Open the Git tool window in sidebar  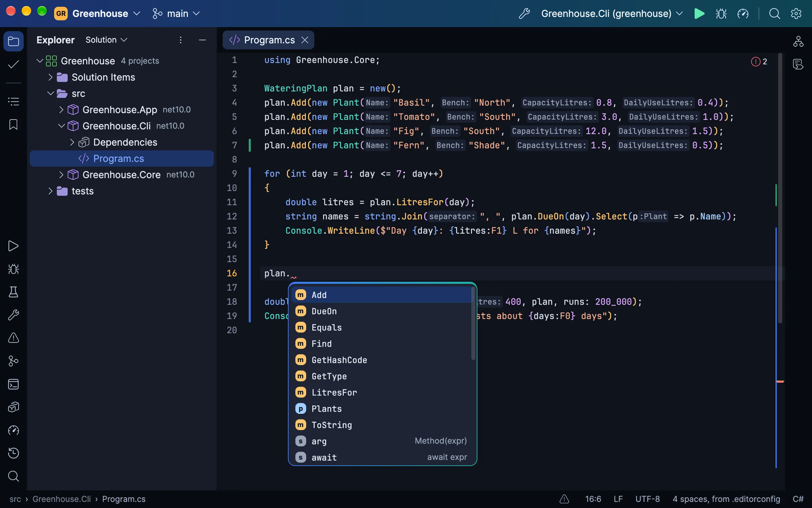pos(14,361)
